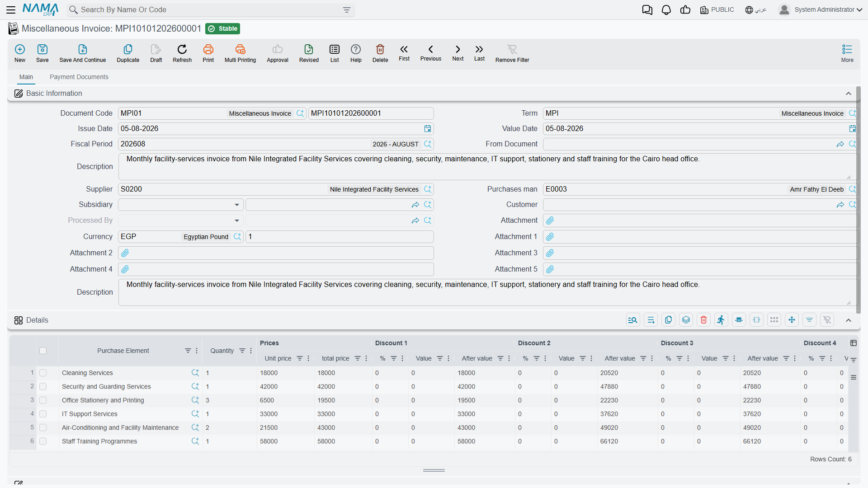Check Staff Training Programmes row checkbox
868x488 pixels.
pyautogui.click(x=43, y=441)
